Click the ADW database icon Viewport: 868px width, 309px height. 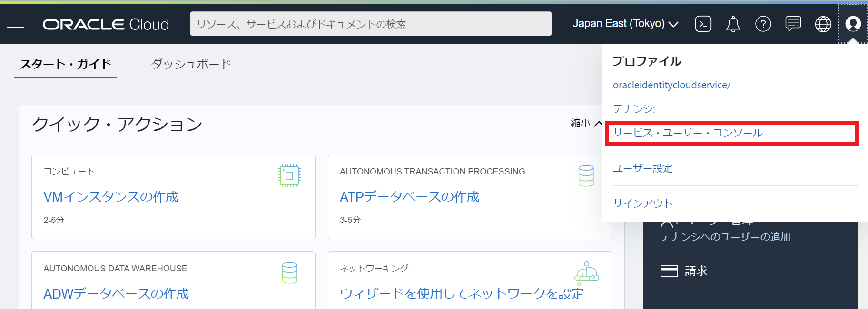[290, 273]
